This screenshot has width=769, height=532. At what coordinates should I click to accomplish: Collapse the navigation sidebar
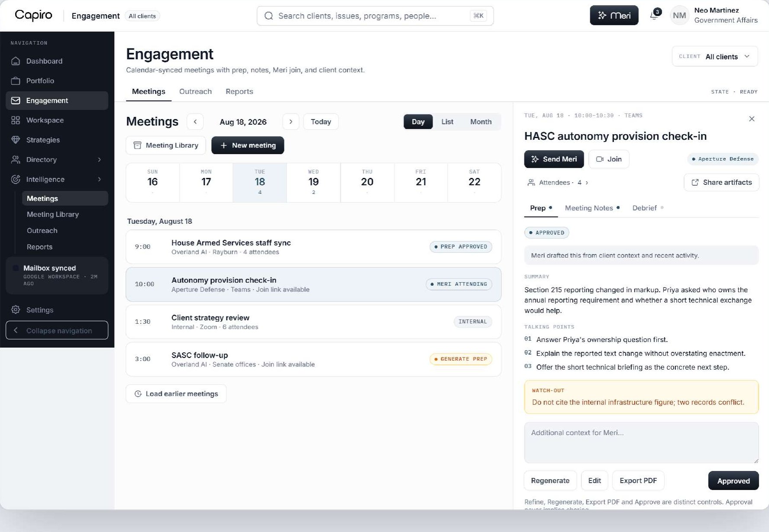coord(57,330)
